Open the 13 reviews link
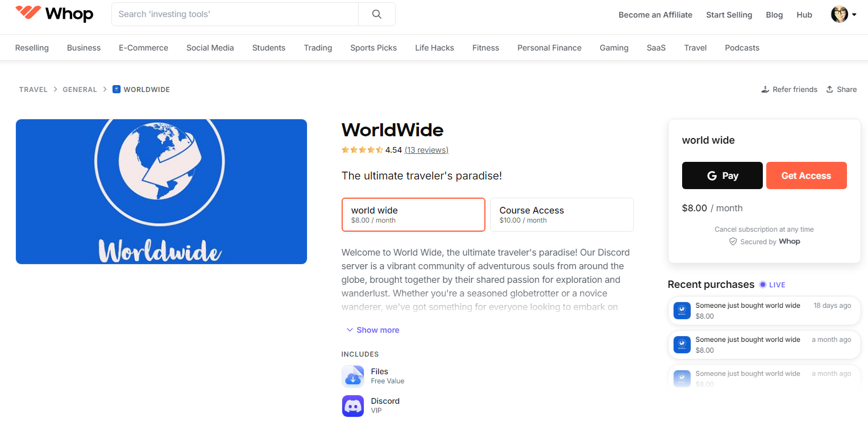Viewport: 868px width, 435px height. [x=426, y=150]
